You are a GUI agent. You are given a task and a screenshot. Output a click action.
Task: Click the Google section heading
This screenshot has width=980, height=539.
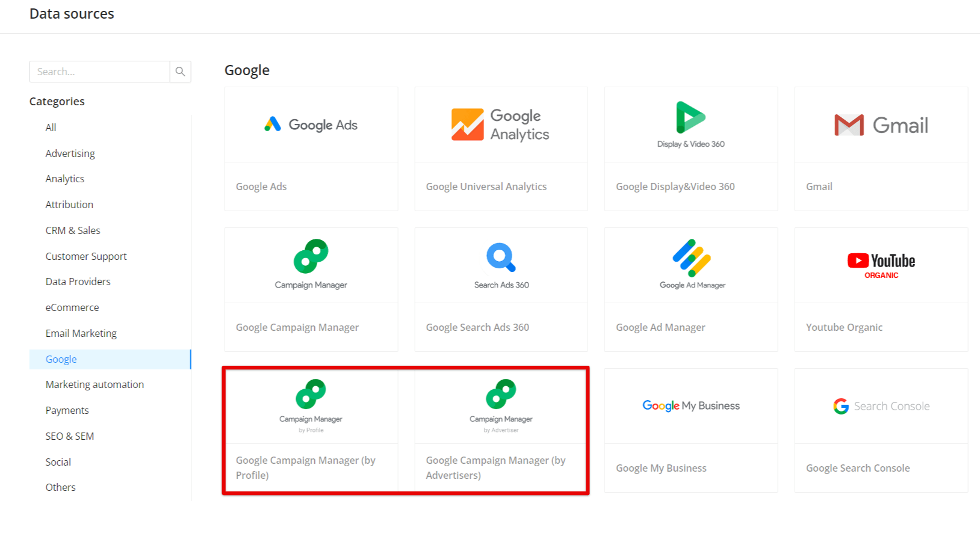247,70
